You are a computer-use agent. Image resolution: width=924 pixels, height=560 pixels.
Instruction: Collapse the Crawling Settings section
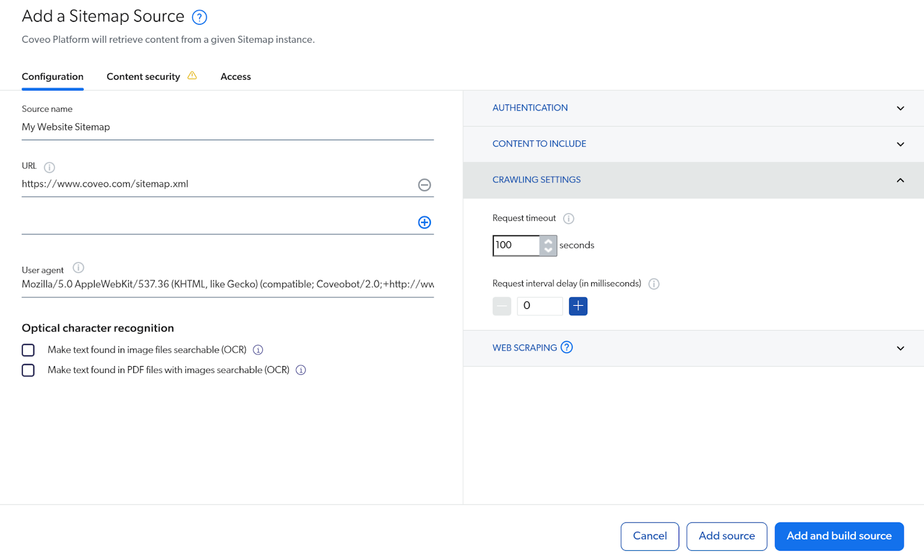coord(693,180)
